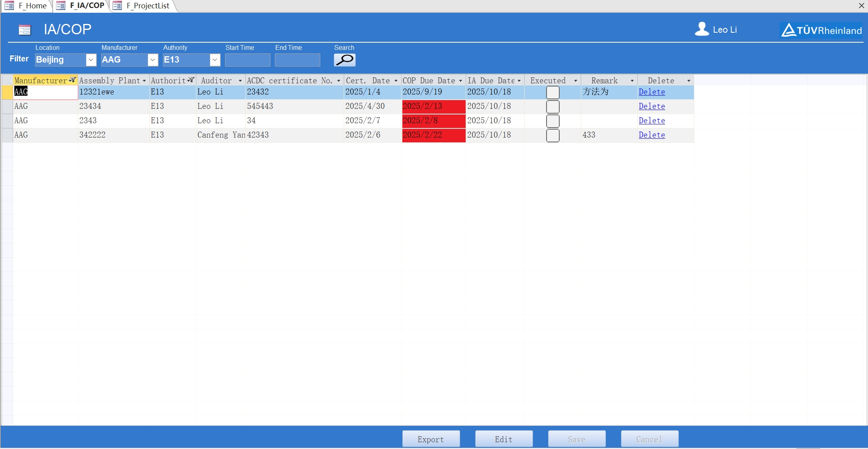Click the IA Due Date cell of row 23434

495,106
